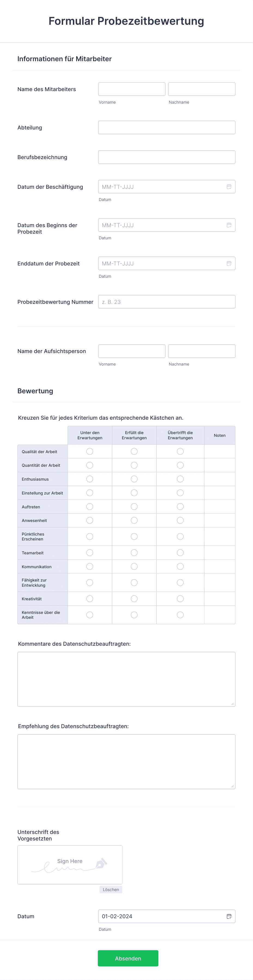The image size is (253, 980).
Task: Select Erfüllt die Erwartungen for Teamarbeit
Action: [x=134, y=553]
